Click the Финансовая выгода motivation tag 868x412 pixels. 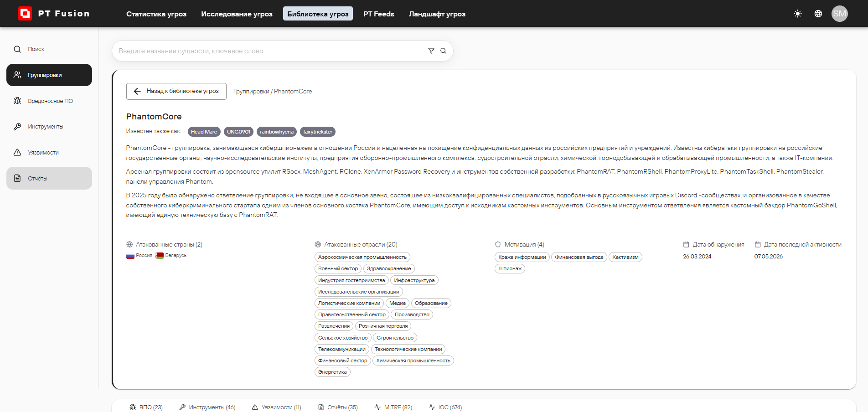(579, 257)
